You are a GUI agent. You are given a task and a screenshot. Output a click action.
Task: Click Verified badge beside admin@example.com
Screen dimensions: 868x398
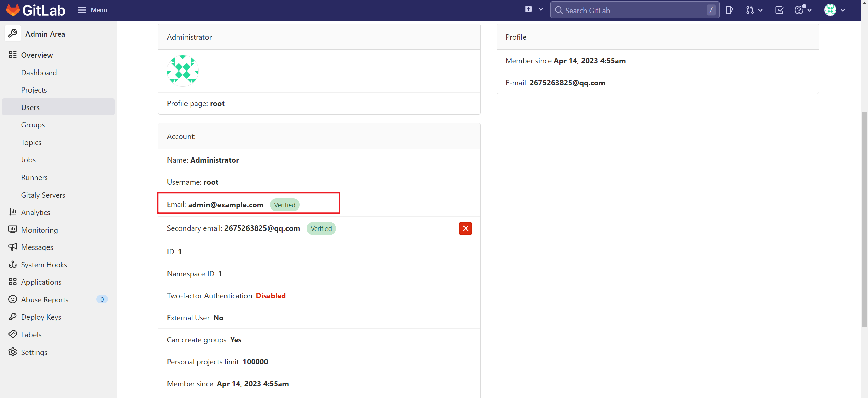(284, 205)
